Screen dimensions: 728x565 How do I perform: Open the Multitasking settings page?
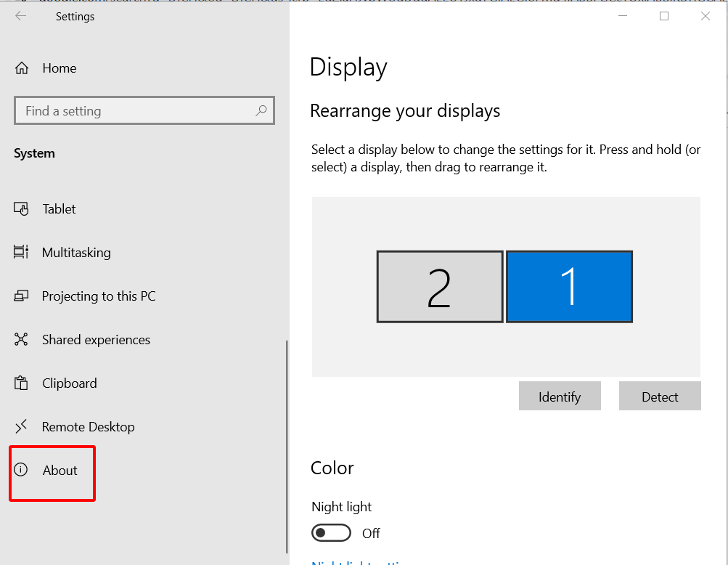pos(75,253)
